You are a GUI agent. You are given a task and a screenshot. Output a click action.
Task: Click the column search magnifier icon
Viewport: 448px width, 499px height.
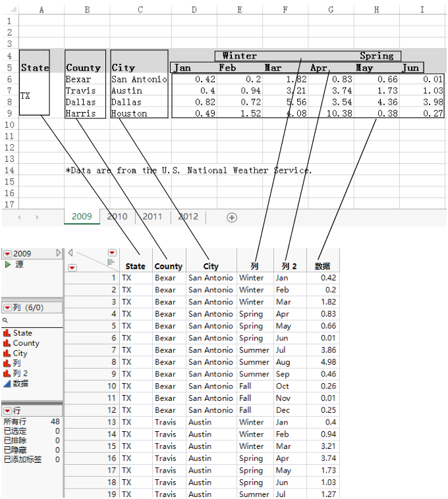5,320
